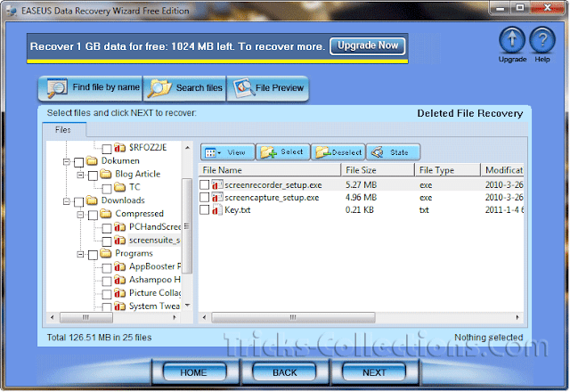Viewport: 570px width, 392px height.
Task: Sort by the Modificat column header
Action: (x=502, y=170)
